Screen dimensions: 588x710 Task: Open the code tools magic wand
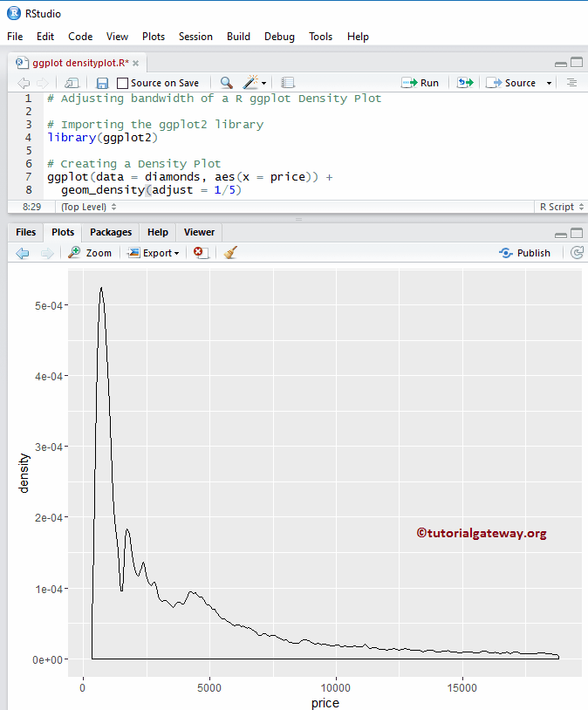(250, 82)
